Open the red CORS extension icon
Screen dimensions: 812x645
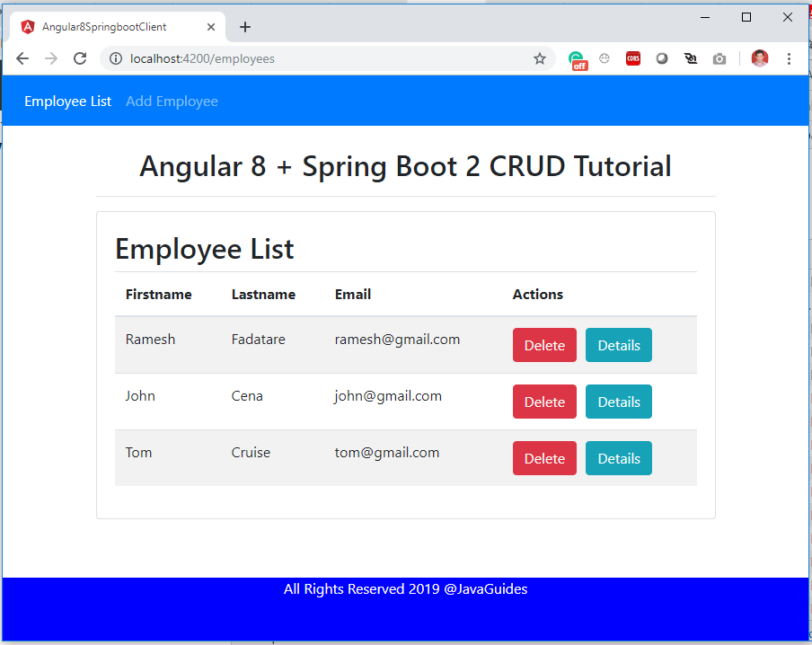633,58
